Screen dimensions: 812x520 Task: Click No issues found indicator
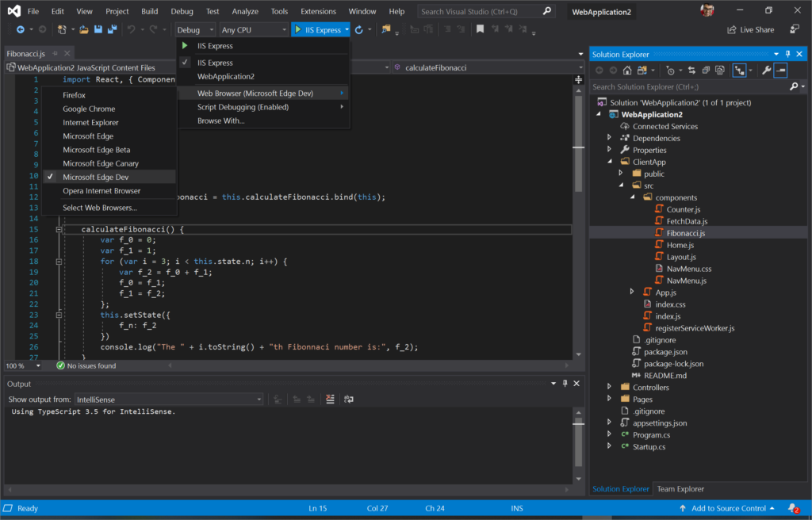[86, 365]
